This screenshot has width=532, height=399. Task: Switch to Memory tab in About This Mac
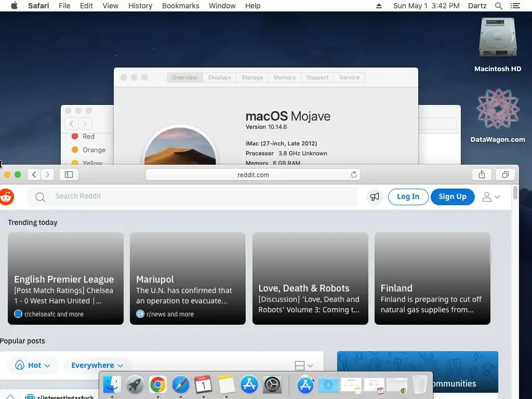tap(285, 77)
